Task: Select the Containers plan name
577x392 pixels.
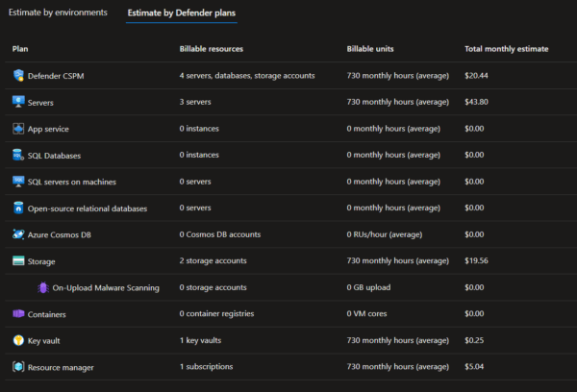Action: [47, 314]
